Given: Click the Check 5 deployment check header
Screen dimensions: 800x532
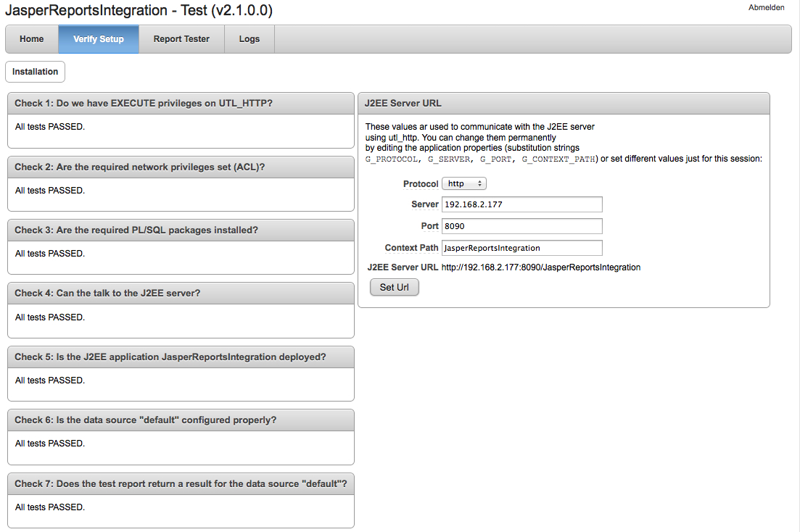Looking at the screenshot, I should pos(180,357).
